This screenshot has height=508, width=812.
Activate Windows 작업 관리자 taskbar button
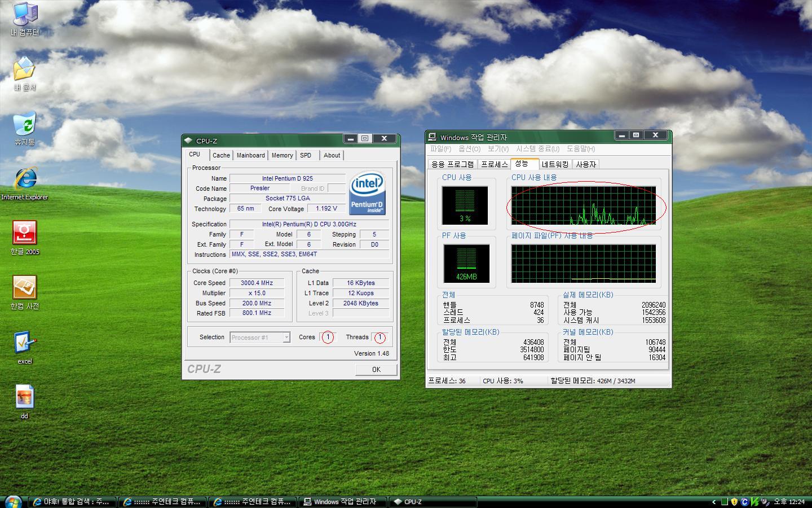(x=344, y=502)
